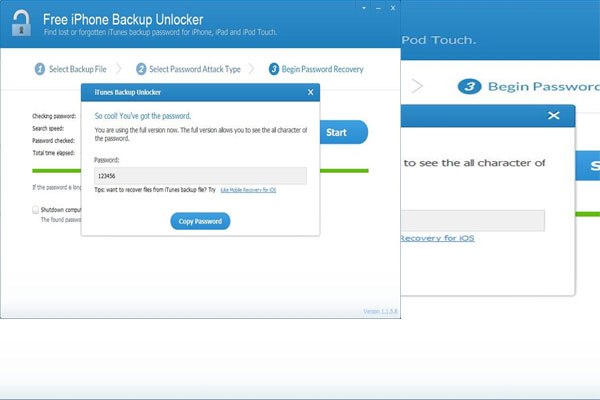Enable the Shutdown computer checkbox
This screenshot has height=400, width=600.
[x=35, y=210]
